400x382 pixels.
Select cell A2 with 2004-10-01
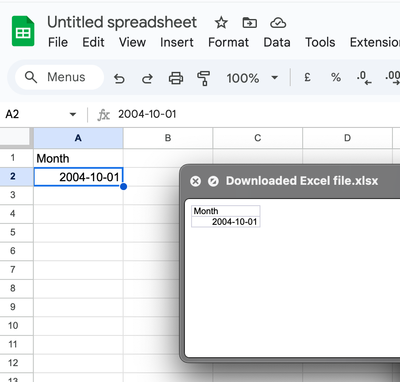78,177
